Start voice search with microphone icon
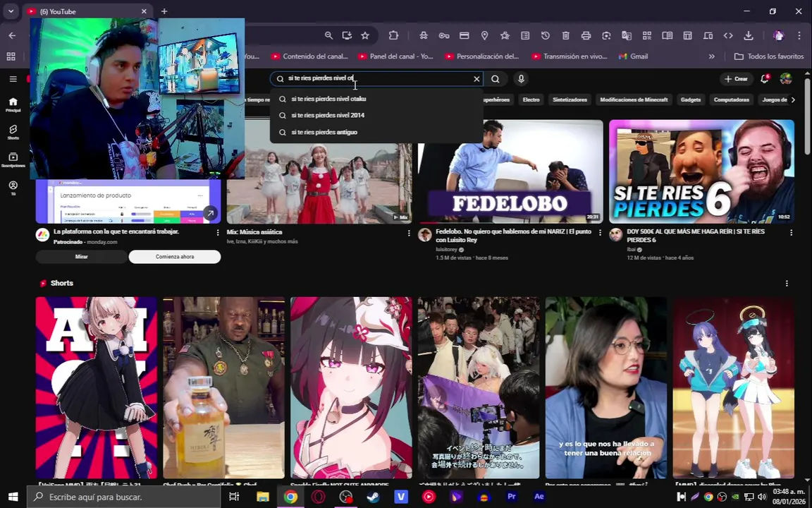Viewport: 812px width, 508px height. click(521, 79)
